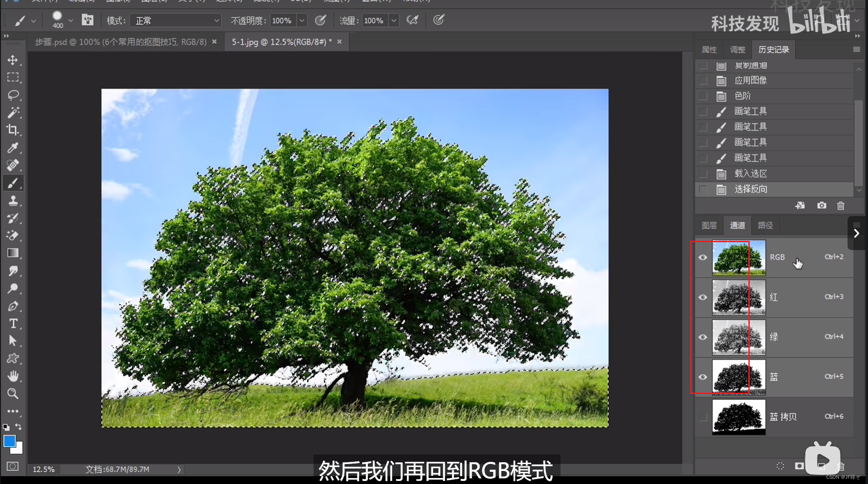Switch to the Layers panel tab
The image size is (868, 484).
point(709,225)
